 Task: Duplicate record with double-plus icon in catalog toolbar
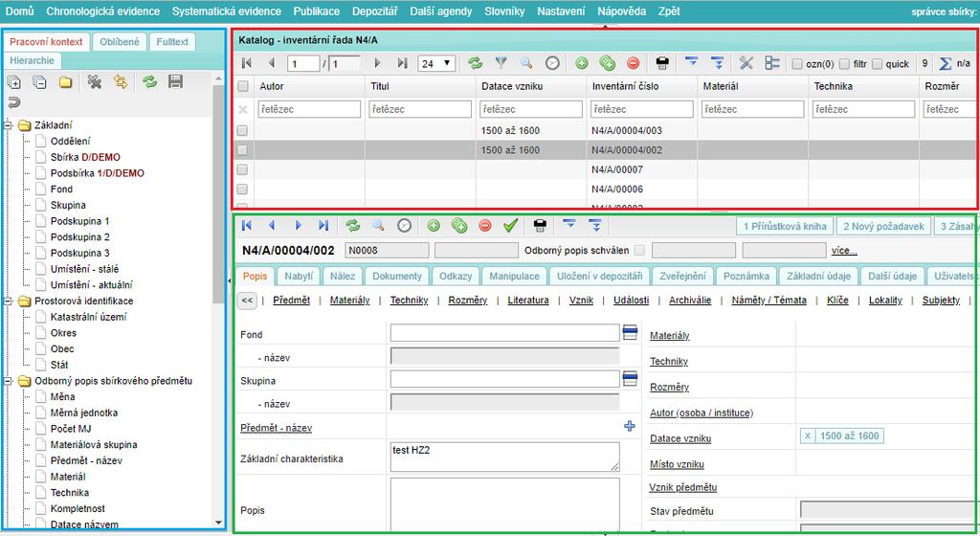(x=607, y=63)
